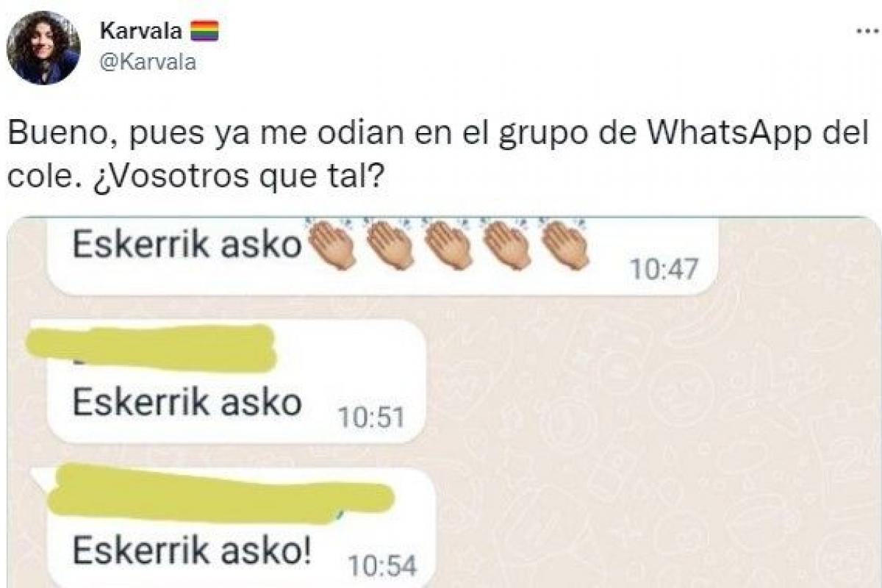Select the 10:54 message timestamp
This screenshot has height=588, width=882.
(382, 565)
